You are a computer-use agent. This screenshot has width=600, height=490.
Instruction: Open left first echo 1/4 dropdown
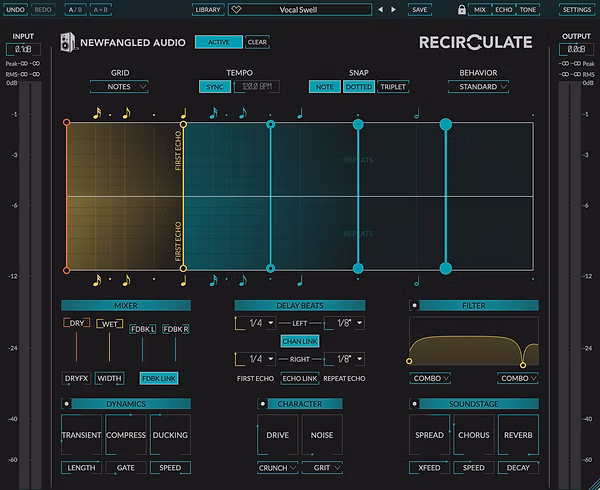point(256,323)
